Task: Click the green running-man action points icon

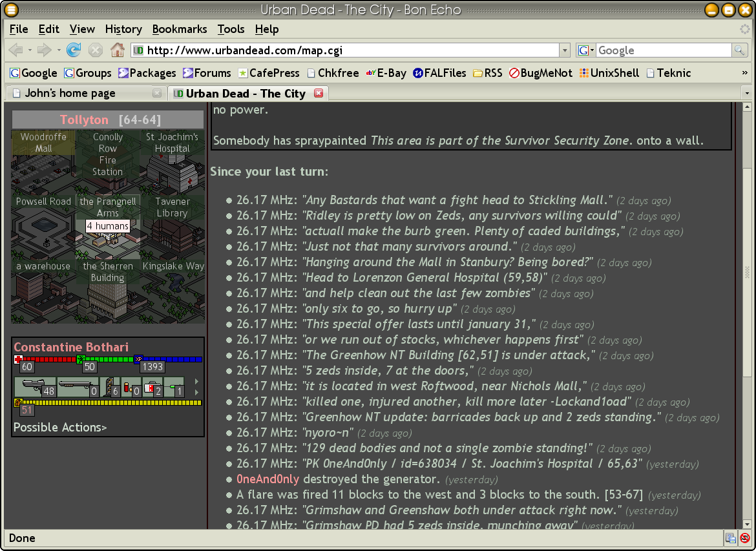Action: click(81, 359)
